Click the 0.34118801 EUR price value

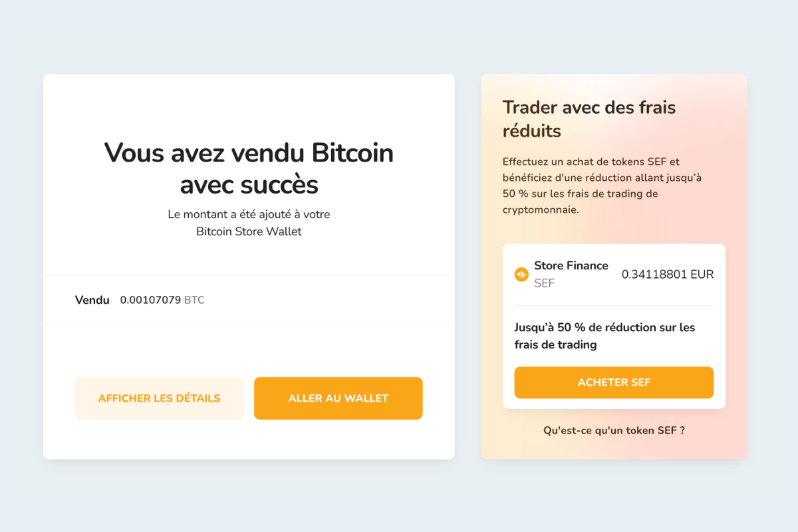(x=667, y=273)
